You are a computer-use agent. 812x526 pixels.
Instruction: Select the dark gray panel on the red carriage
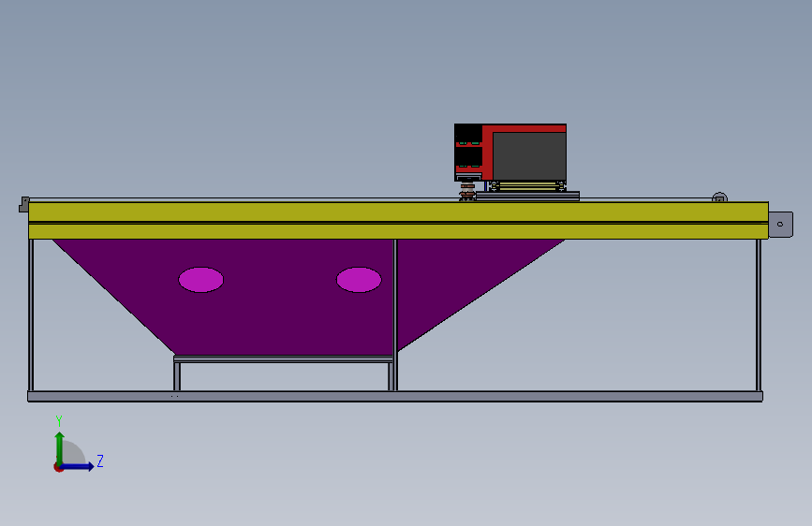click(x=529, y=155)
